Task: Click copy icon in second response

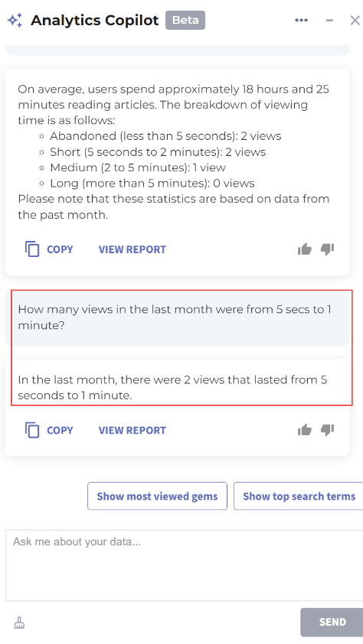Action: click(32, 430)
